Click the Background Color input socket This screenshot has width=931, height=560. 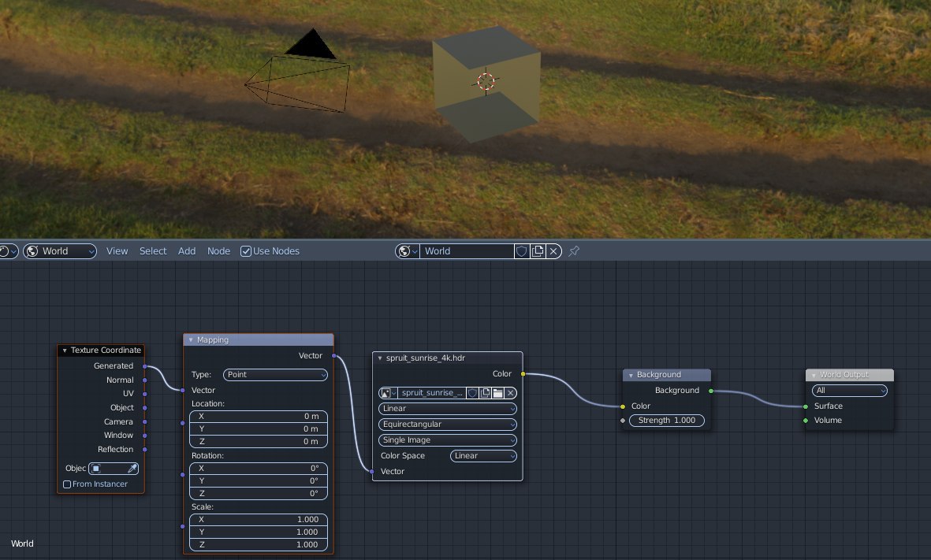pyautogui.click(x=623, y=406)
